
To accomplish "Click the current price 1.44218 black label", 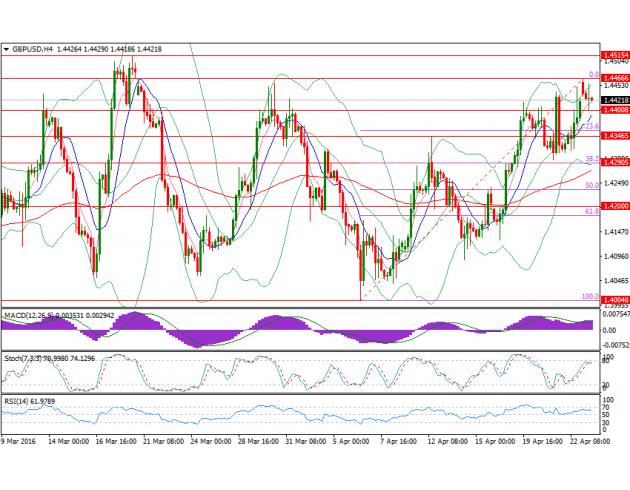I will (x=614, y=100).
